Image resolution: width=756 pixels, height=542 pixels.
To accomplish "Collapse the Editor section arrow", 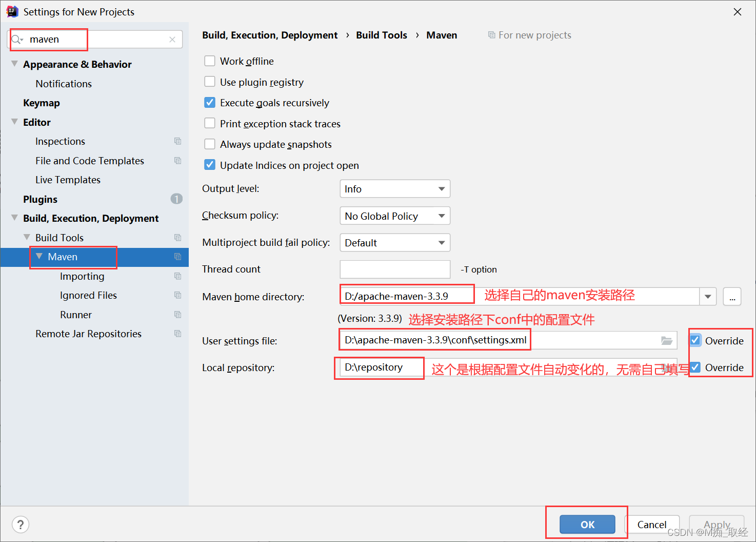I will pyautogui.click(x=14, y=122).
